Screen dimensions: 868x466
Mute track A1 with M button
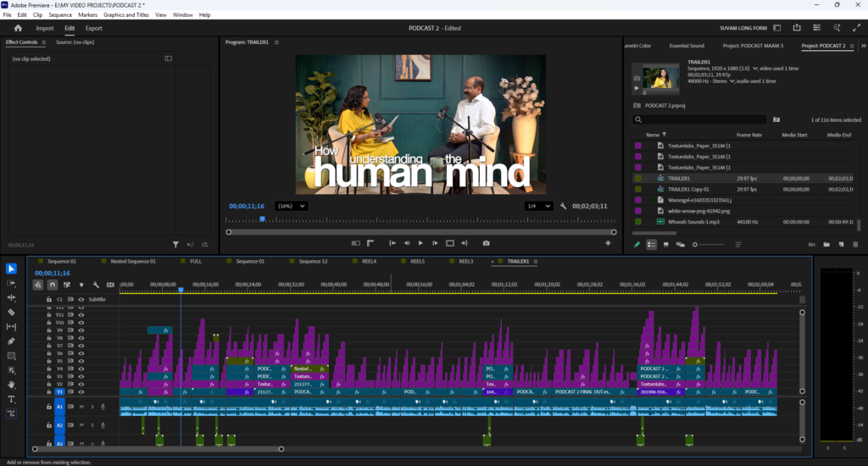pyautogui.click(x=82, y=407)
